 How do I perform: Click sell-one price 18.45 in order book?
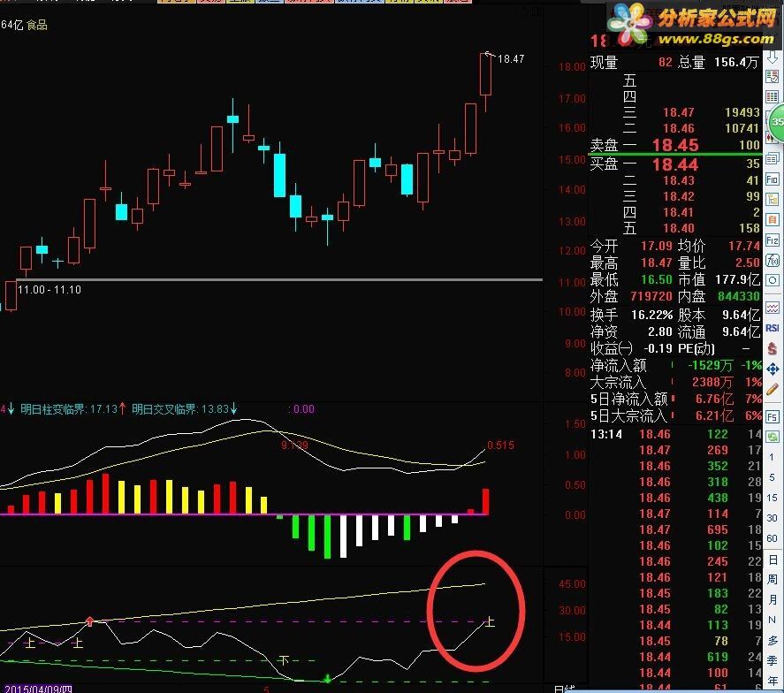tap(675, 145)
